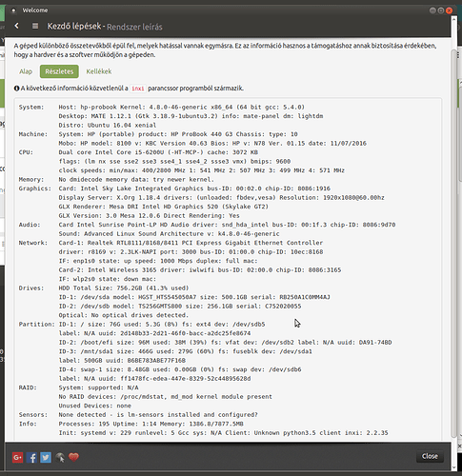Click 'ID-2: /dev/sdb model: TS256GMTS800' line
Viewport: 462px width, 476px height.
[180, 307]
